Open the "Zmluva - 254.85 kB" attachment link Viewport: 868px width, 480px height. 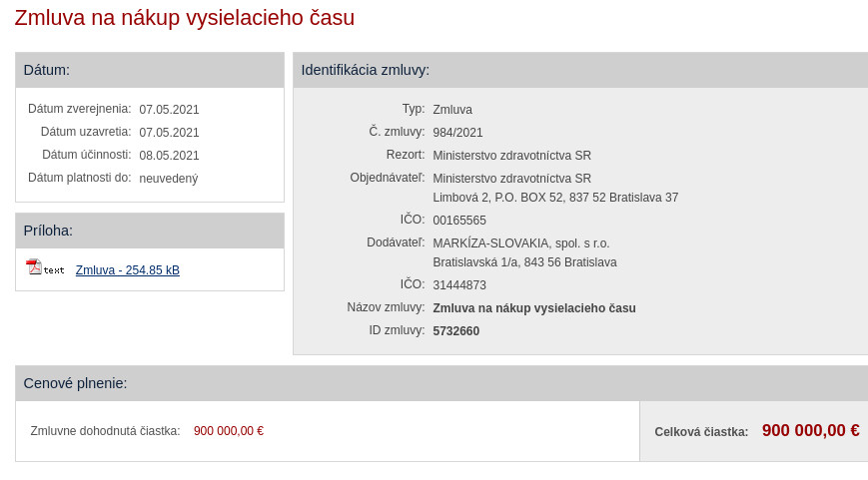point(128,270)
